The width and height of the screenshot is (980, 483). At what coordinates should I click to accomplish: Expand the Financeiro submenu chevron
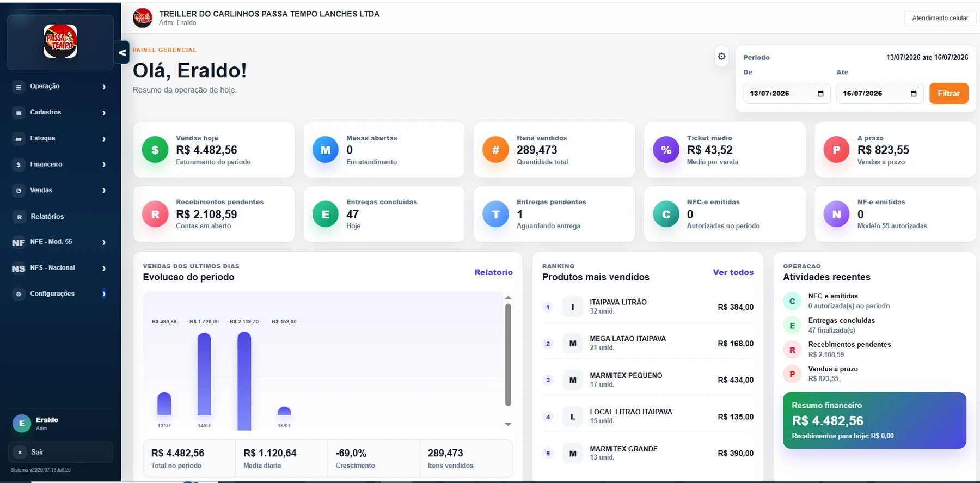(104, 164)
